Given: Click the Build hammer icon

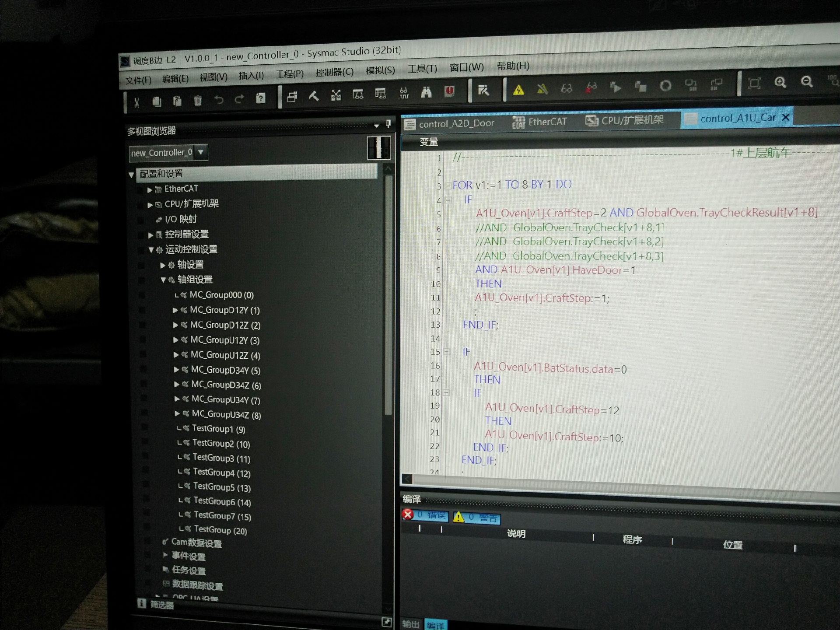Looking at the screenshot, I should (x=314, y=96).
